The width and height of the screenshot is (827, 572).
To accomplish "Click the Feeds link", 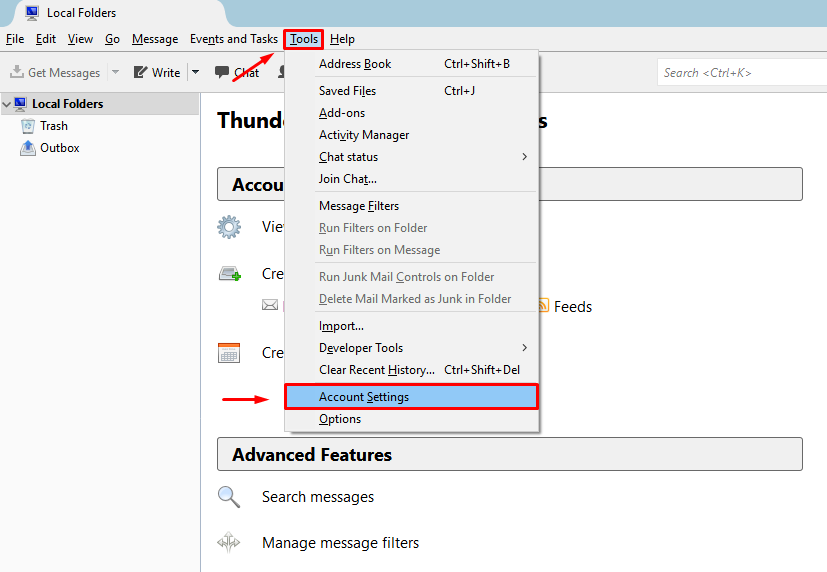I will [573, 307].
